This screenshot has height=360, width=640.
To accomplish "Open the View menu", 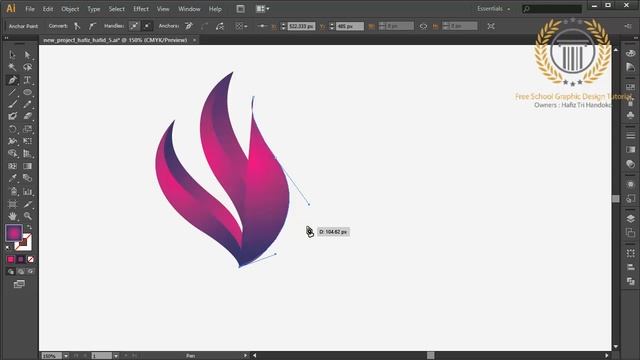I will point(163,9).
